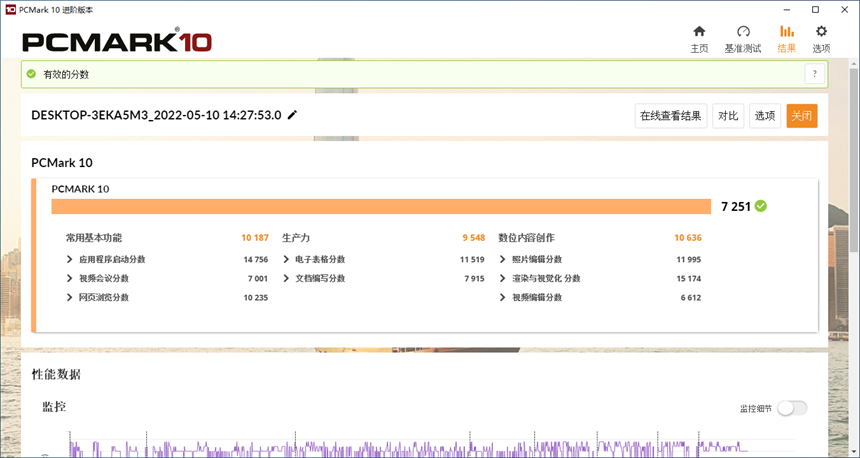Click the 性能数据 section heading
Viewport: 860px width, 458px height.
[56, 375]
